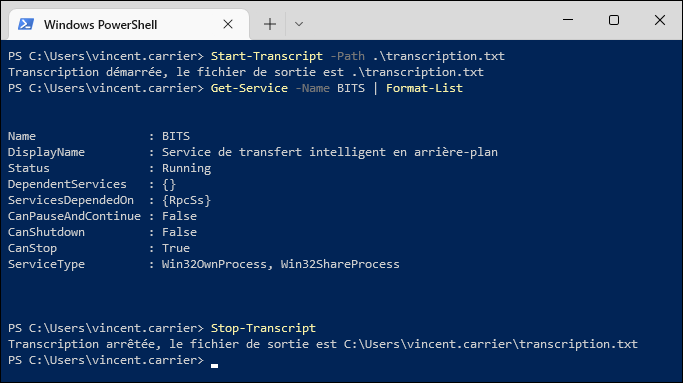This screenshot has width=683, height=383.
Task: Click the PowerShell icon in the tab
Action: [26, 24]
